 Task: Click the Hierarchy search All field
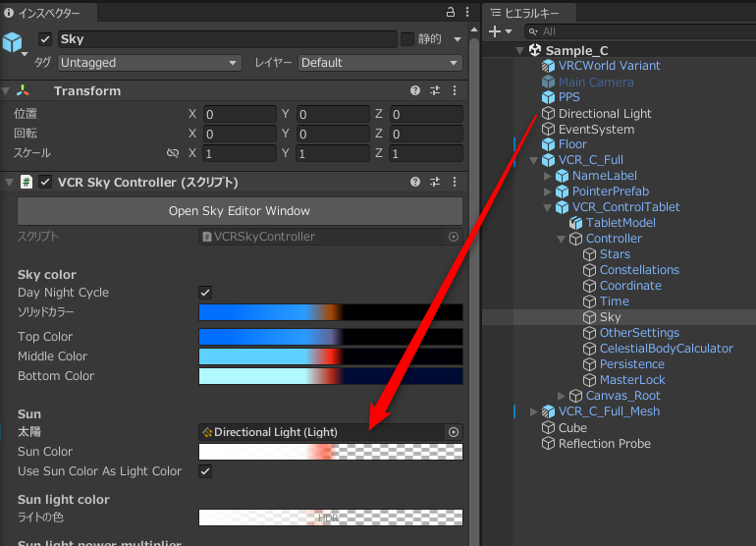640,31
